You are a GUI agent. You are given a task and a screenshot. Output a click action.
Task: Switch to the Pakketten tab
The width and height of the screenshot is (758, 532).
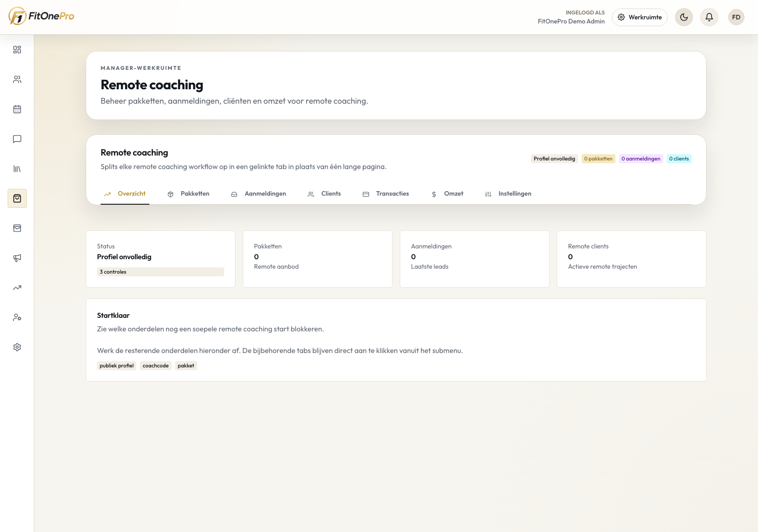point(189,194)
